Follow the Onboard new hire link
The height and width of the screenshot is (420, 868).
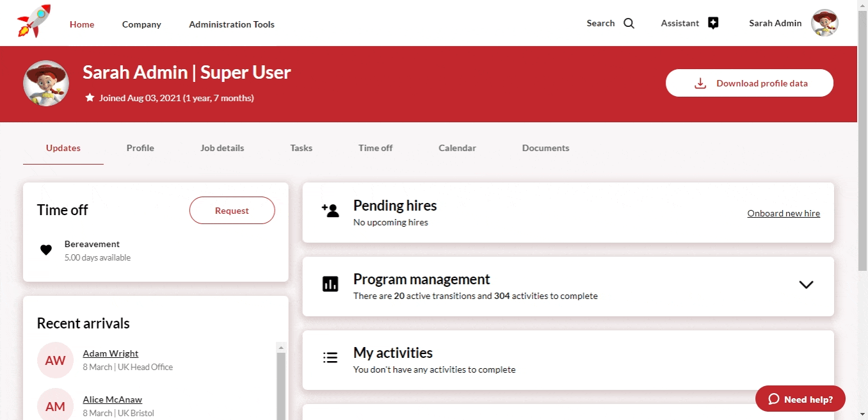784,213
